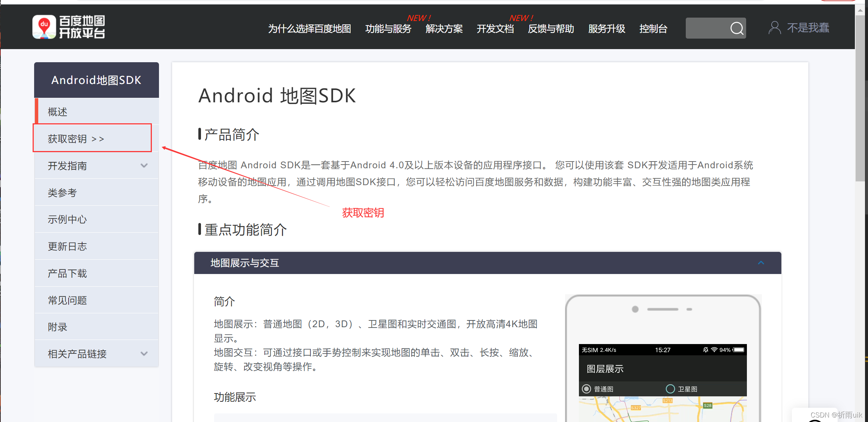Select 普通图 radio button
The width and height of the screenshot is (868, 422).
click(586, 389)
